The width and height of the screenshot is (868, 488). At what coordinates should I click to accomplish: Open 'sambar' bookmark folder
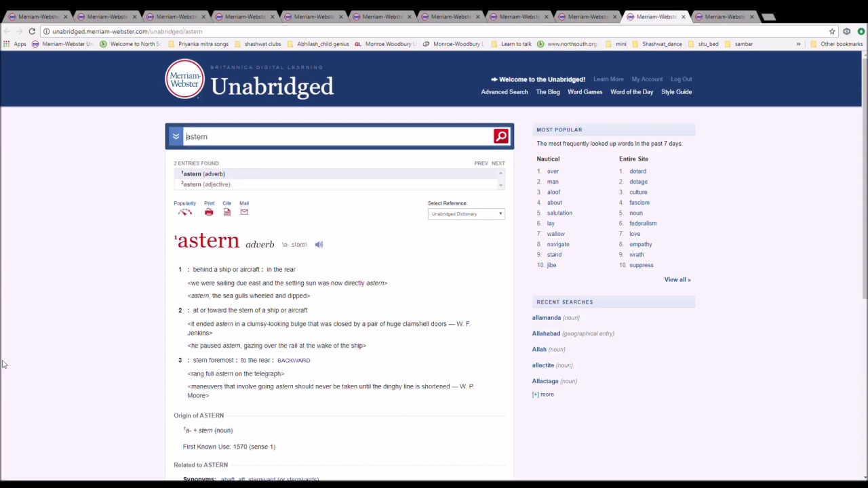coord(738,44)
